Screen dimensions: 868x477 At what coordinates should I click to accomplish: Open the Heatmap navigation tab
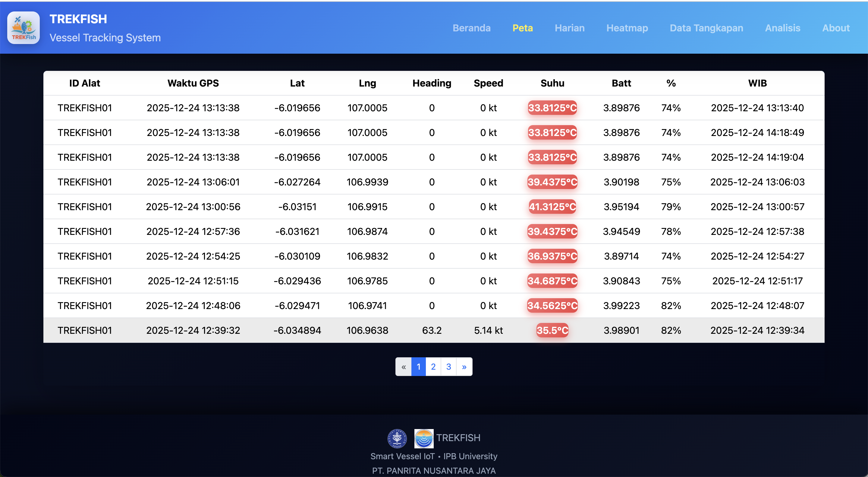click(627, 28)
